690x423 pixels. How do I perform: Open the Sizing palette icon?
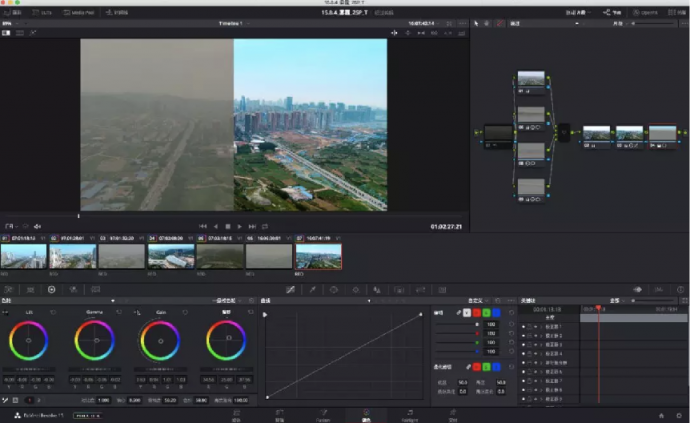[x=421, y=290]
